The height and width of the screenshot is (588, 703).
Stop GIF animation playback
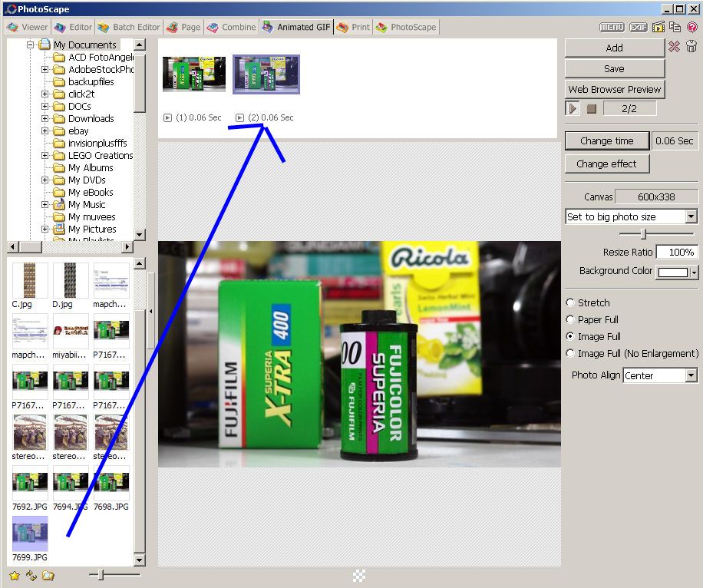[592, 108]
